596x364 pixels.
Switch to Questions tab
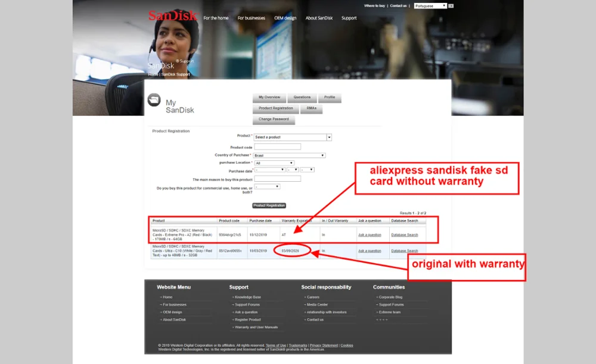(x=302, y=98)
